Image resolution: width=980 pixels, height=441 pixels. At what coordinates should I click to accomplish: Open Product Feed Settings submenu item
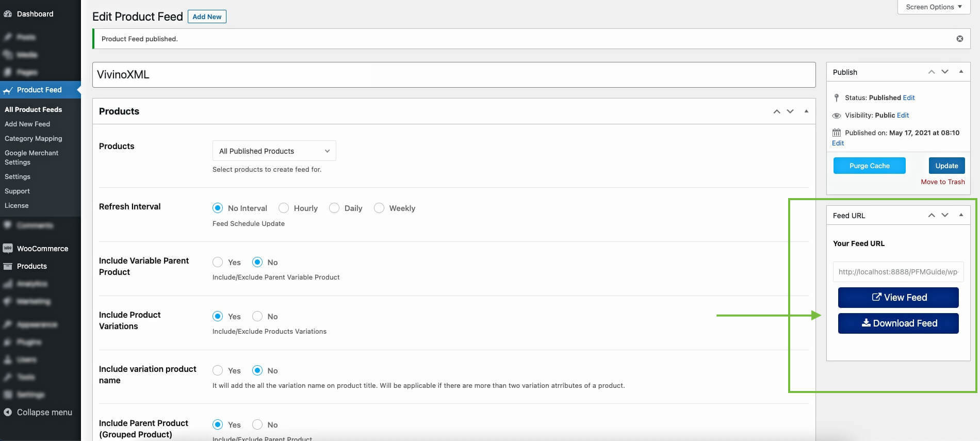(x=18, y=176)
